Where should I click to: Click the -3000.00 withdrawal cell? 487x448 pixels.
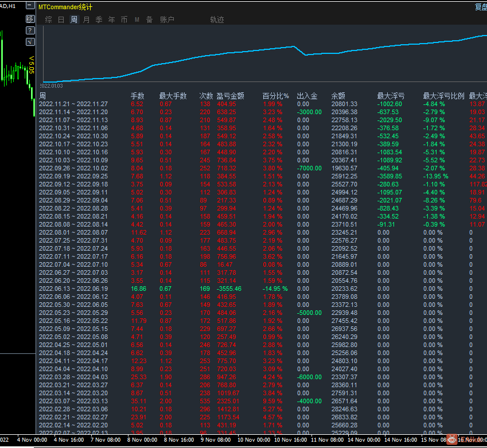click(x=309, y=112)
